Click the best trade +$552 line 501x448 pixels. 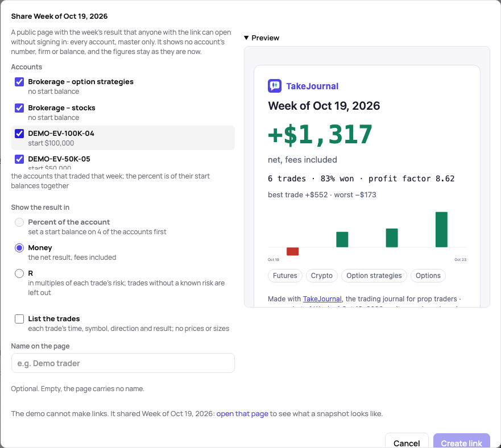pos(322,195)
